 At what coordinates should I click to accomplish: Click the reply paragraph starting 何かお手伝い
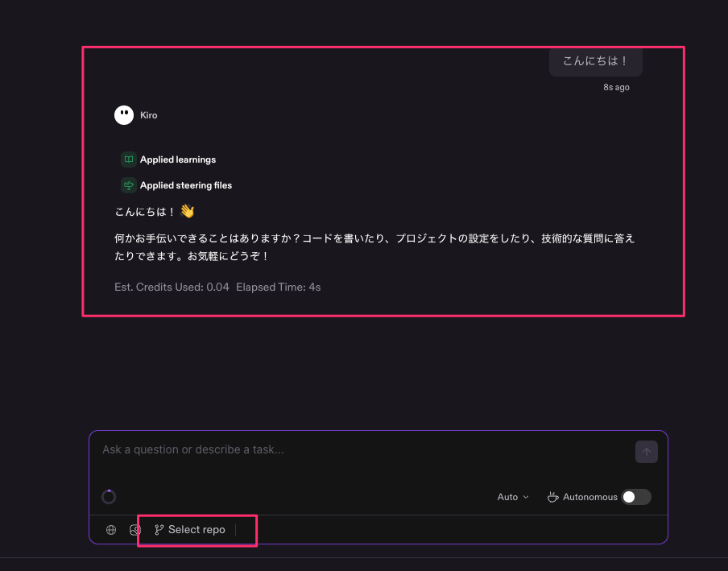click(374, 247)
